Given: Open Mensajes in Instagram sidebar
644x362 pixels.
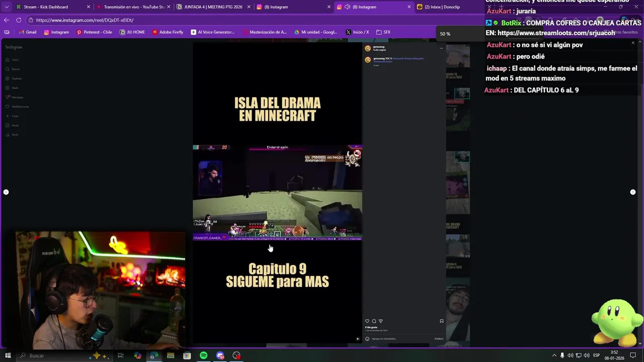Looking at the screenshot, I should tap(14, 97).
